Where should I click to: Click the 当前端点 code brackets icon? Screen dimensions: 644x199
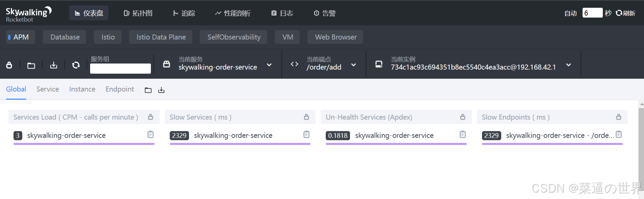coord(294,64)
